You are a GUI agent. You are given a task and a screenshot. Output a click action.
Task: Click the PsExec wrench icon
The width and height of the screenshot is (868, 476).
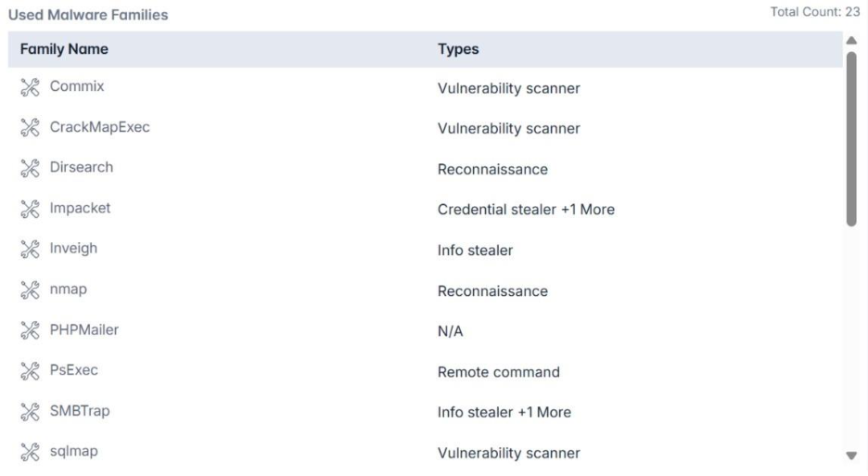[x=31, y=371]
